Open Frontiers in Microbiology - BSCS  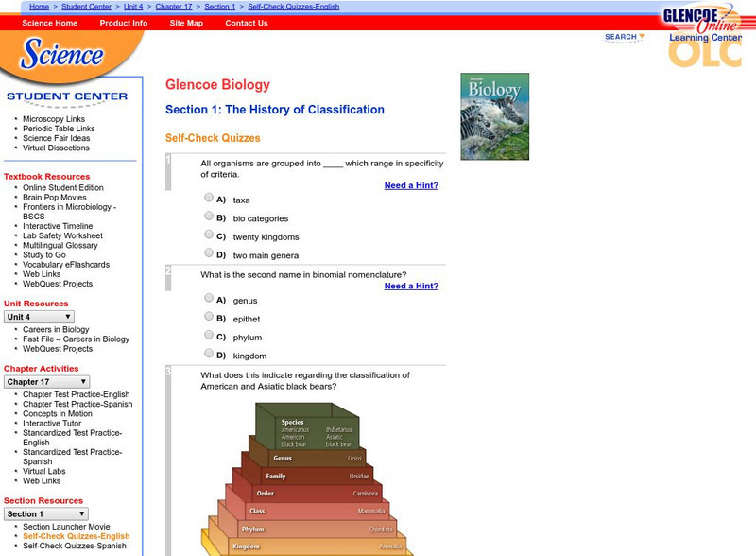(x=69, y=212)
